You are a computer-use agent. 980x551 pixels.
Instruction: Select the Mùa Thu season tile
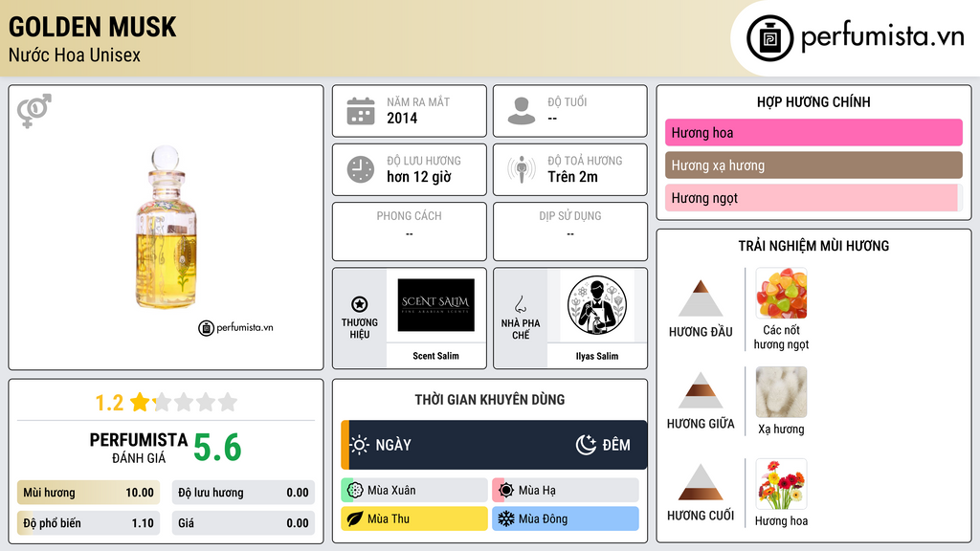(x=414, y=518)
